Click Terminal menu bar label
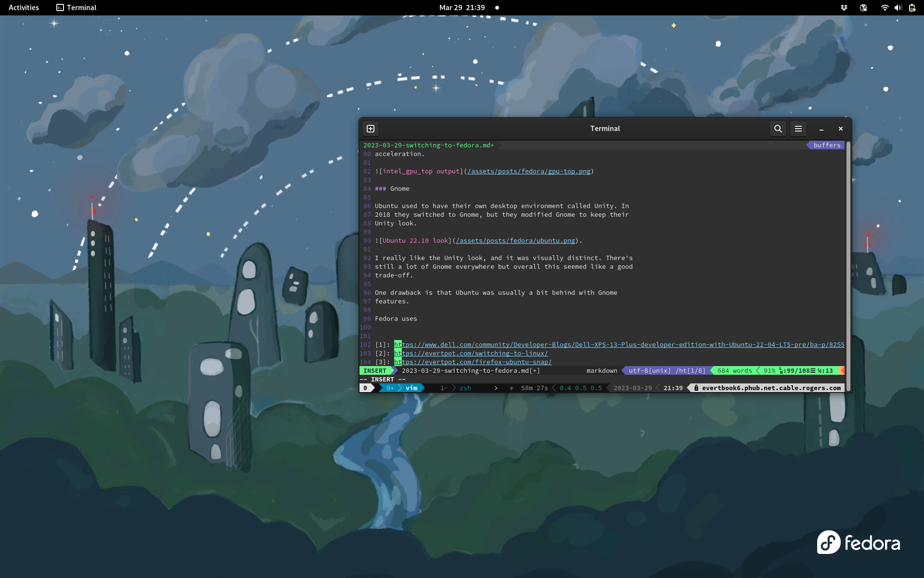The image size is (924, 578). click(x=80, y=7)
